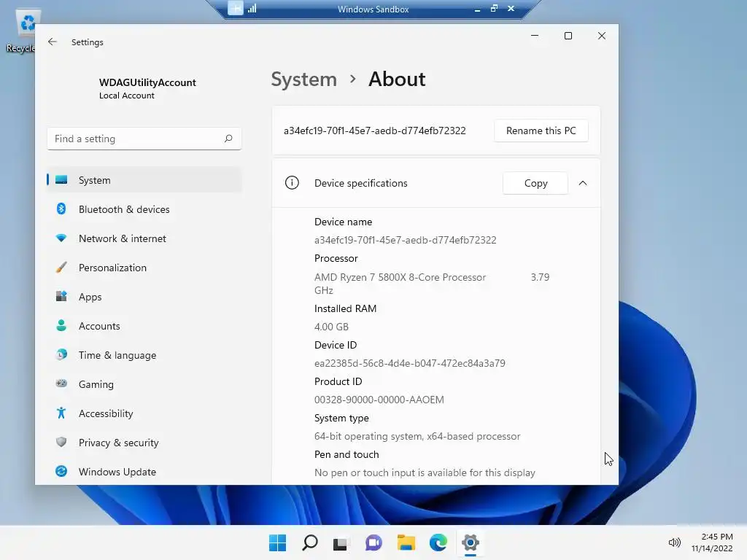
Task: Launch Microsoft Edge from the taskbar
Action: point(438,542)
